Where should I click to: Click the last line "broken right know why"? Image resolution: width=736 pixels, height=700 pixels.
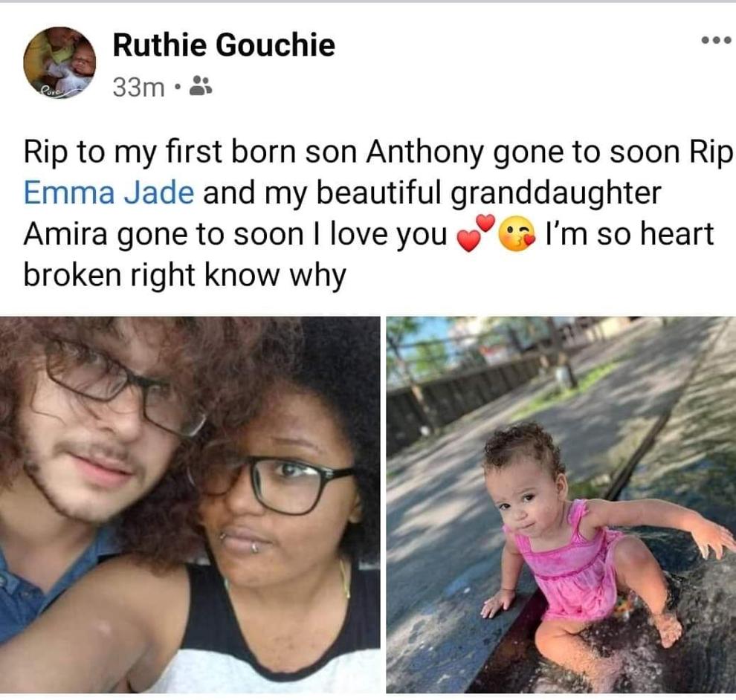tap(185, 275)
